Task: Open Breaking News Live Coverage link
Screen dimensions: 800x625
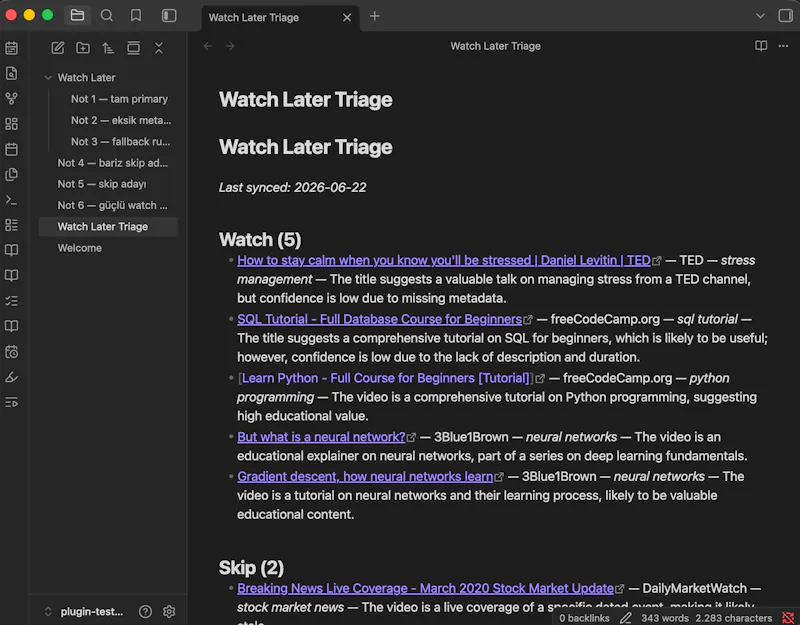Action: point(426,588)
